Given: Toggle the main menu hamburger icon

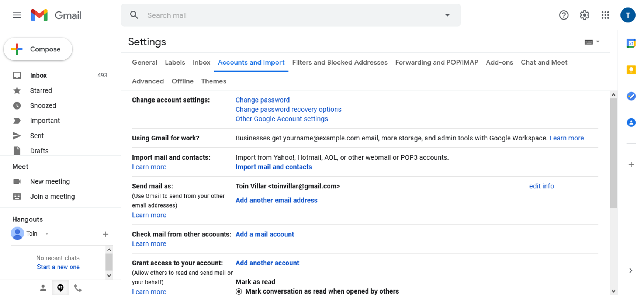Looking at the screenshot, I should [x=17, y=15].
